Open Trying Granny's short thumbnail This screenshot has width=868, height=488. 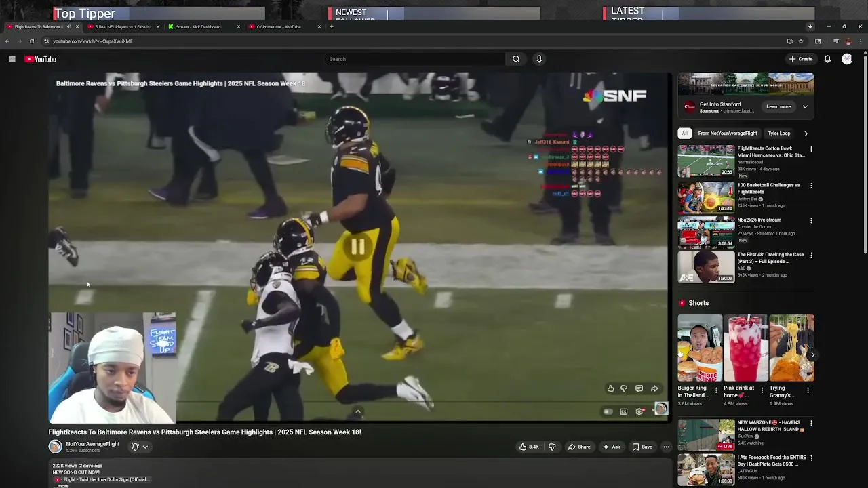(791, 348)
